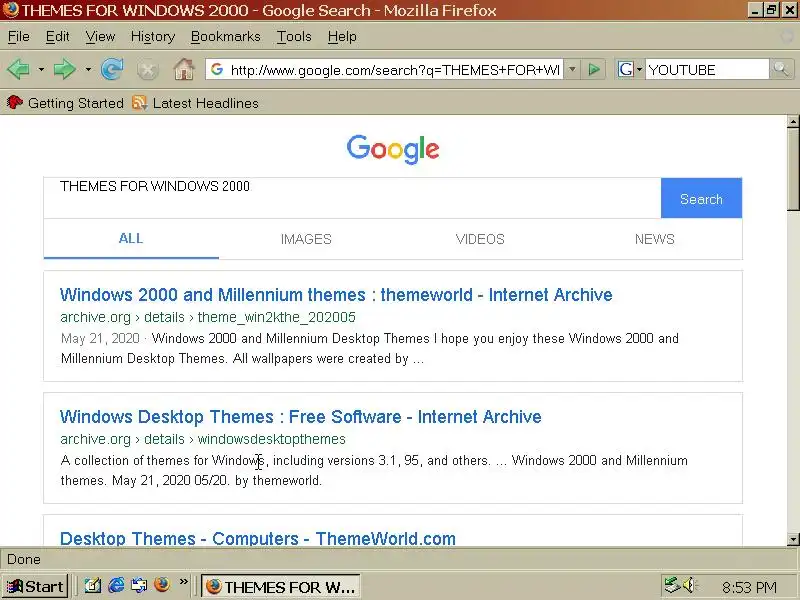800x600 pixels.
Task: Click the YOUTUBE search toolbar field
Action: click(x=707, y=69)
